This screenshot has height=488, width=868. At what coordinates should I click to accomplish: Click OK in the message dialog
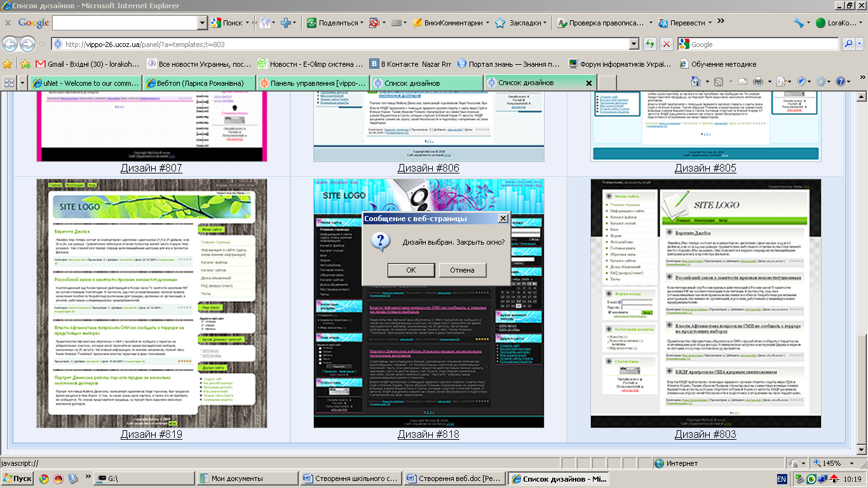(411, 270)
